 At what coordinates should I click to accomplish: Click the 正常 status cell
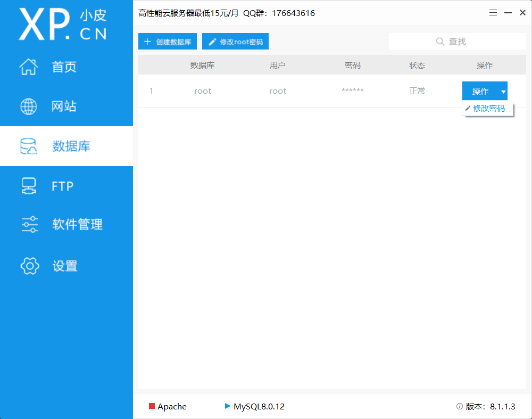[417, 91]
